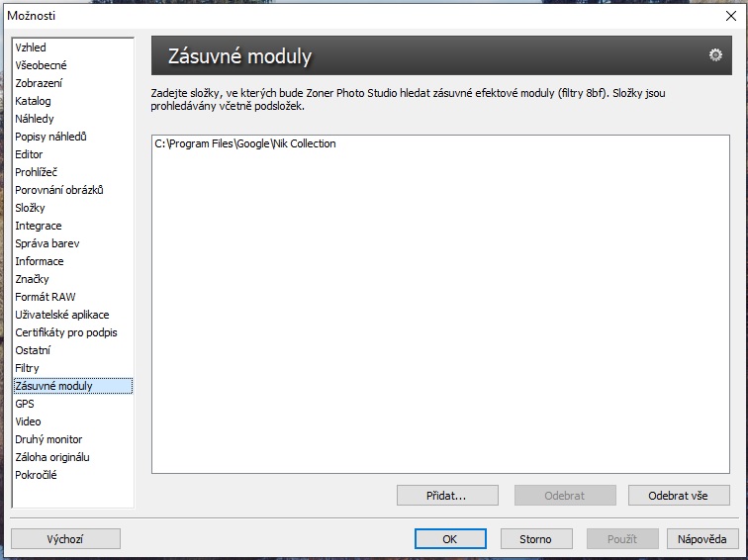Open the Druhý monitor settings

48,439
